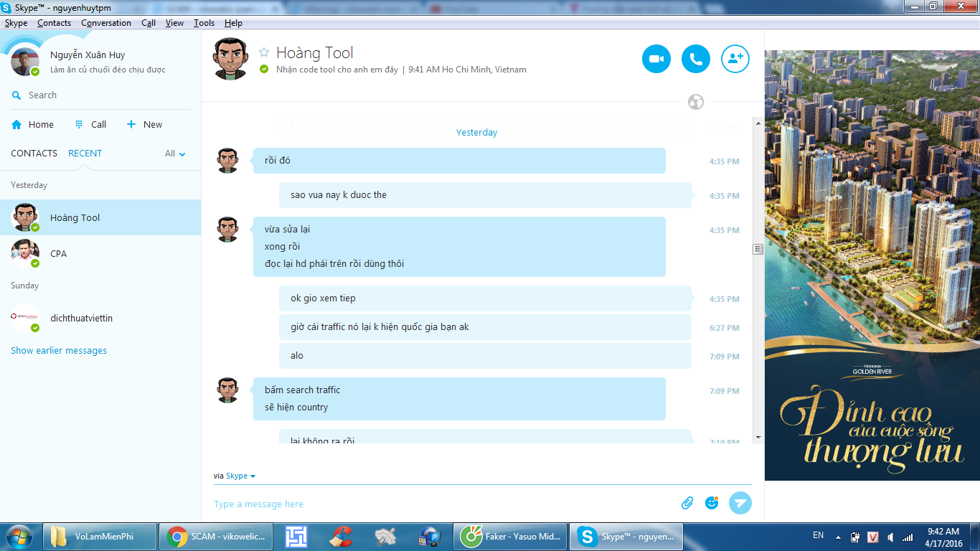Click the search magnifier icon
This screenshot has height=551, width=980.
(x=17, y=95)
